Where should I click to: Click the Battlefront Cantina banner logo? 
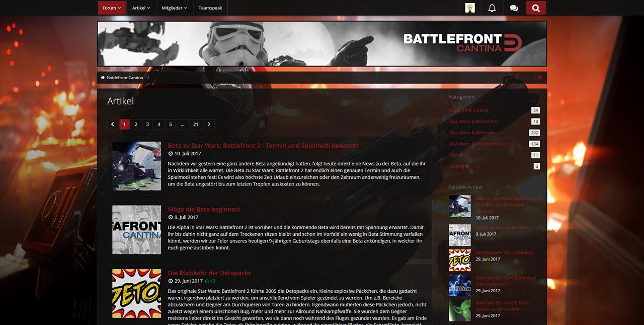click(463, 43)
